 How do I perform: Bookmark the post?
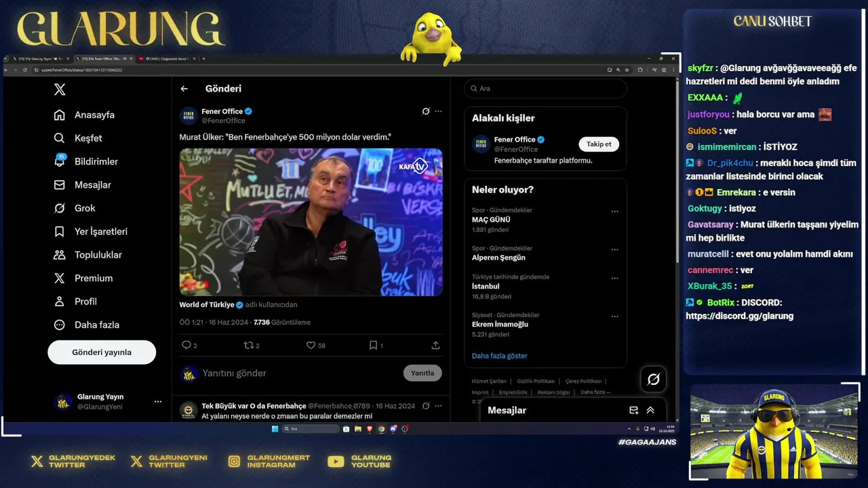tap(372, 345)
